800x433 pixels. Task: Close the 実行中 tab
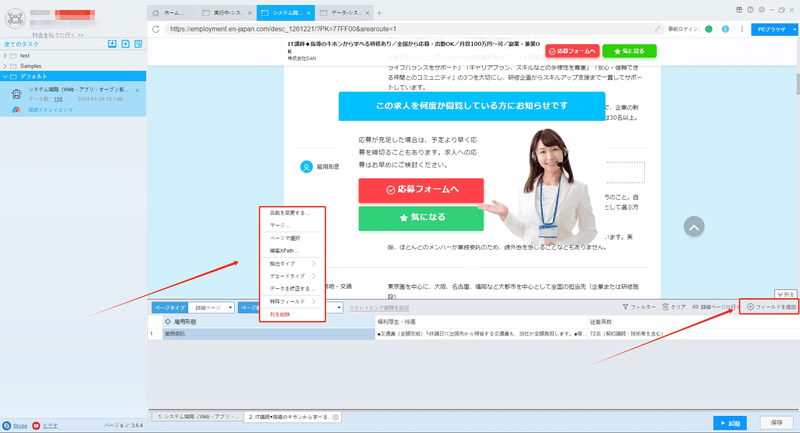click(250, 13)
